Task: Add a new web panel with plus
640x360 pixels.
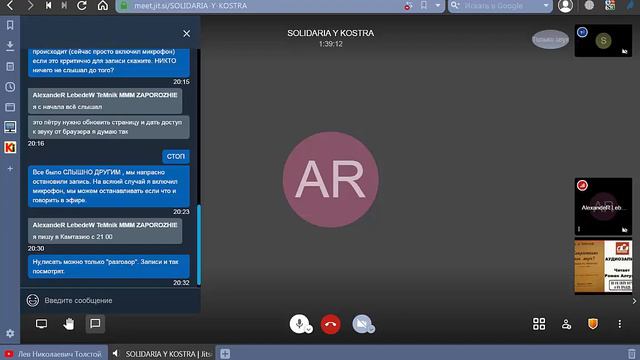Action: point(10,169)
